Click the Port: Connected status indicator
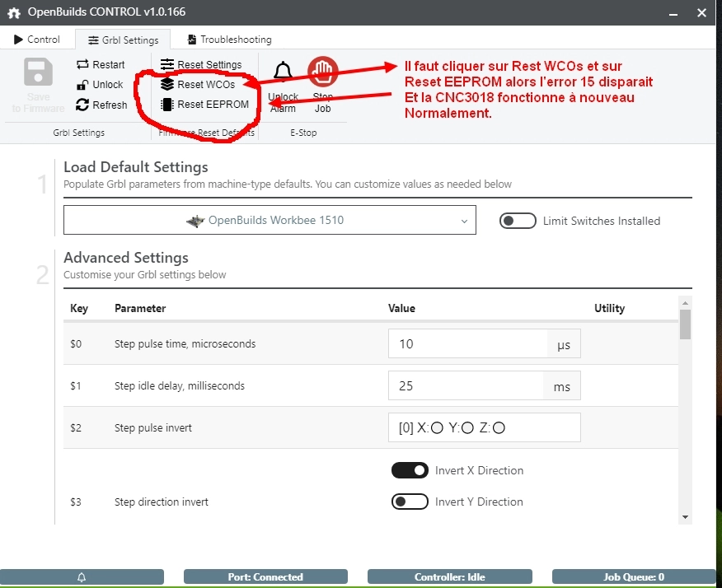 [265, 577]
